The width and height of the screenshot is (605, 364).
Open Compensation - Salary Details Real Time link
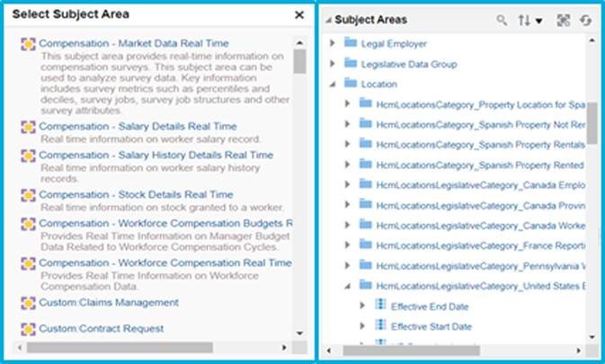(138, 127)
